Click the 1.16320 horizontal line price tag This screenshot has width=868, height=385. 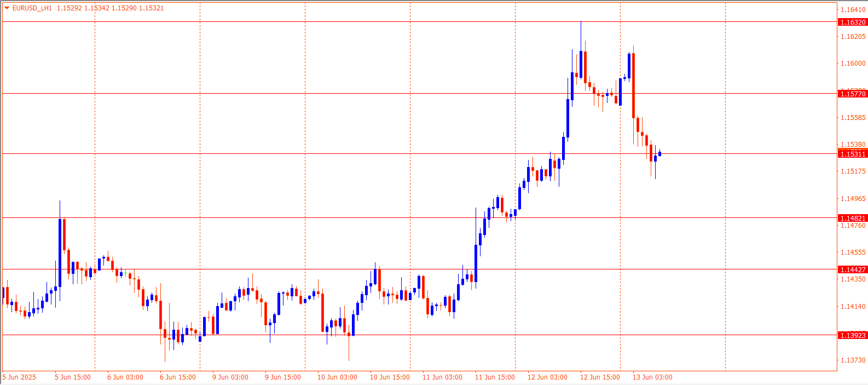[x=853, y=22]
